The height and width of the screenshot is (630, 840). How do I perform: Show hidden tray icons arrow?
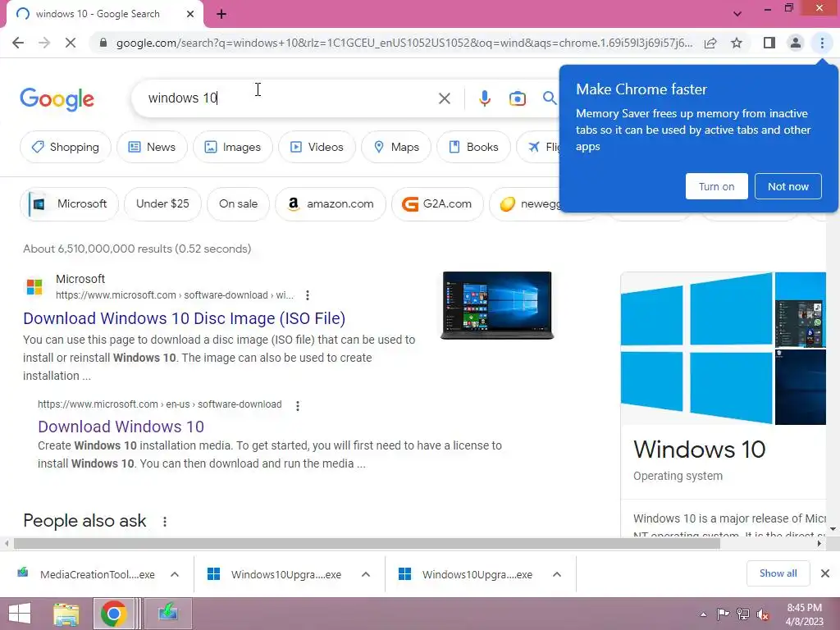pyautogui.click(x=703, y=614)
